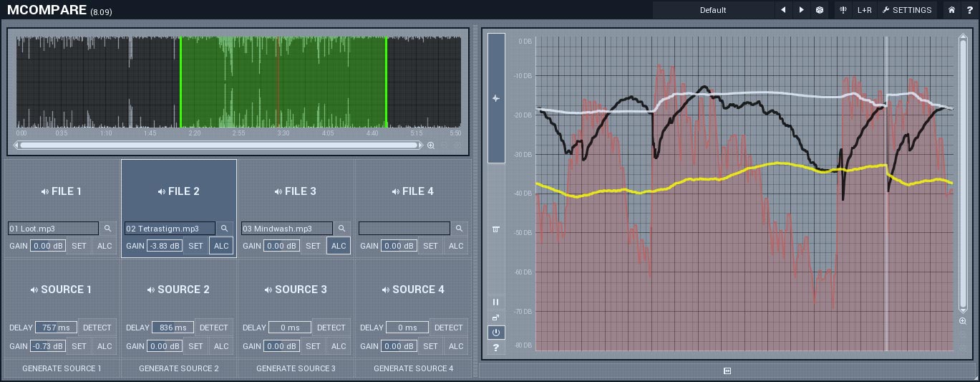Click GENERATE SOURCE 3
Image resolution: width=980 pixels, height=382 pixels.
point(296,368)
